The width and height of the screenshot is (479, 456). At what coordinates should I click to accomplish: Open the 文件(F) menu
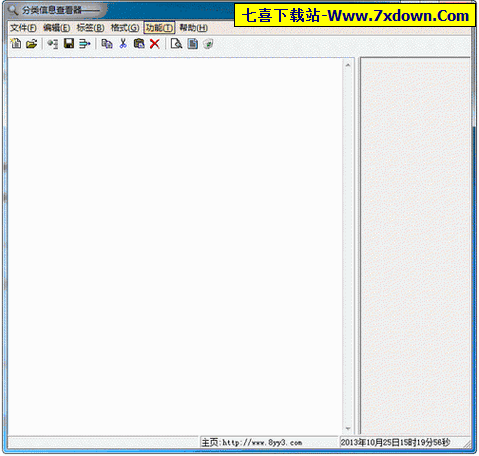23,28
